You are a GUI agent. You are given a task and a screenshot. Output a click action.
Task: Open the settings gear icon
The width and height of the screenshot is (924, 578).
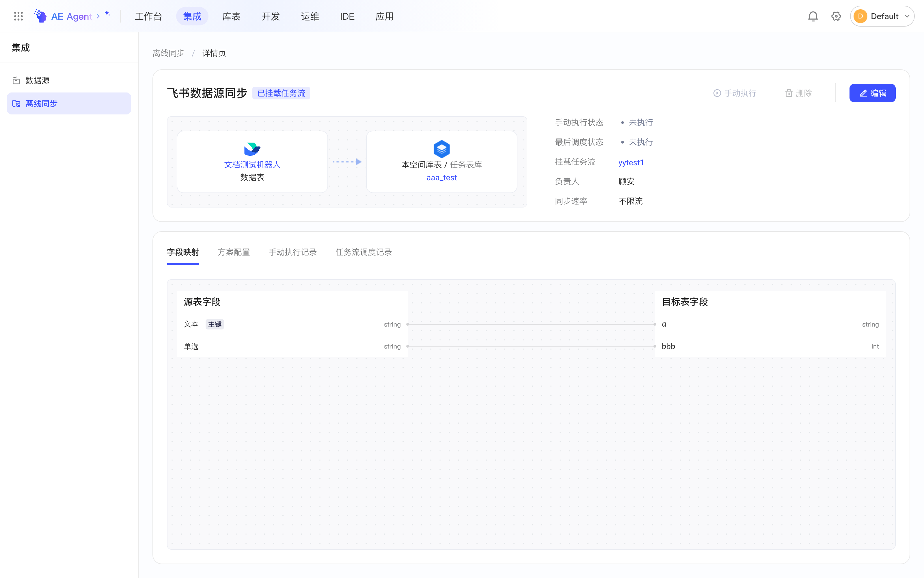[x=836, y=16]
